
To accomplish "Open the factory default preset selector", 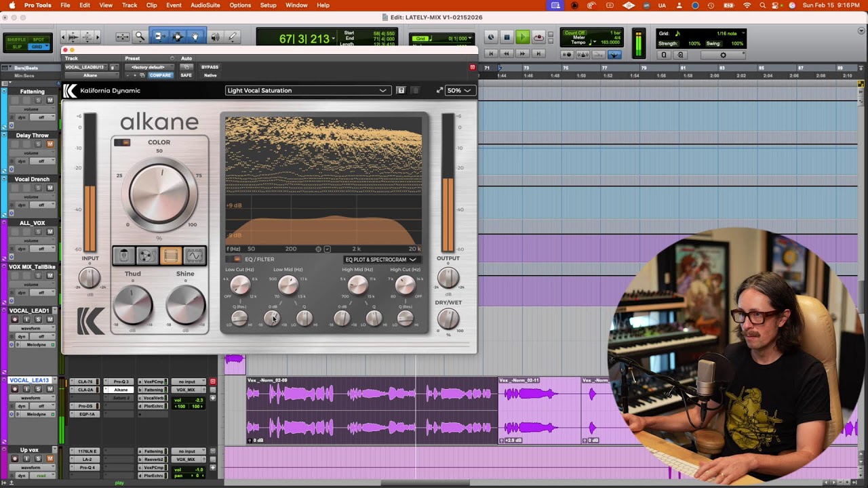I will [x=149, y=67].
